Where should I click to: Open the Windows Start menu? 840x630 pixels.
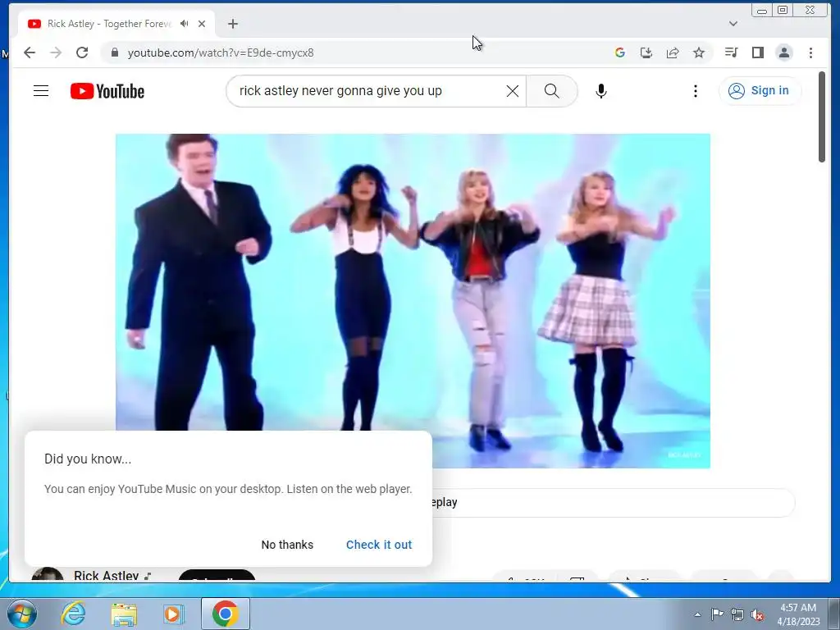coord(22,614)
